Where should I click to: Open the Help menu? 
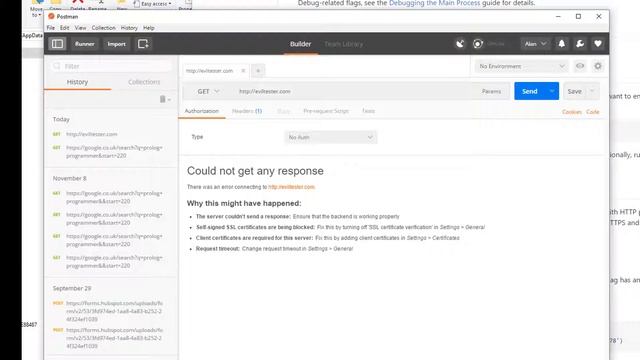(149, 28)
